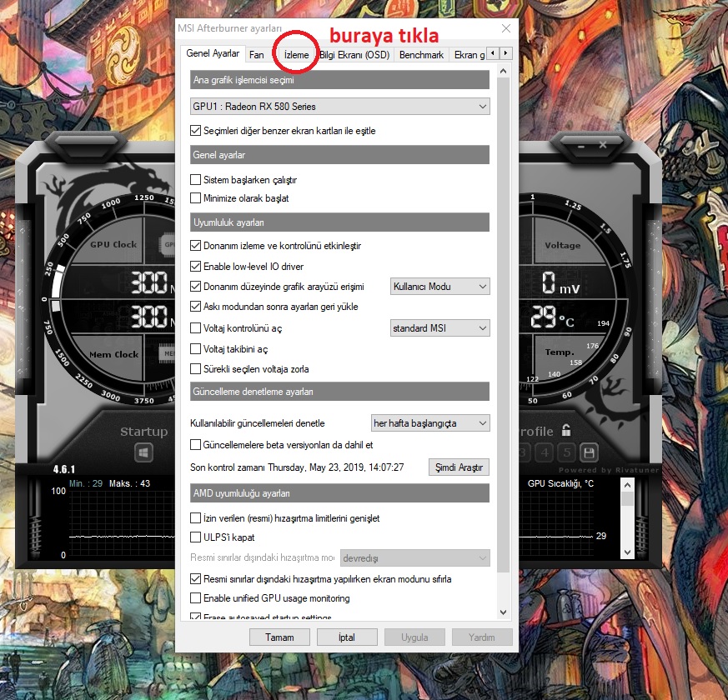Open the Benchmark tab

click(x=421, y=55)
